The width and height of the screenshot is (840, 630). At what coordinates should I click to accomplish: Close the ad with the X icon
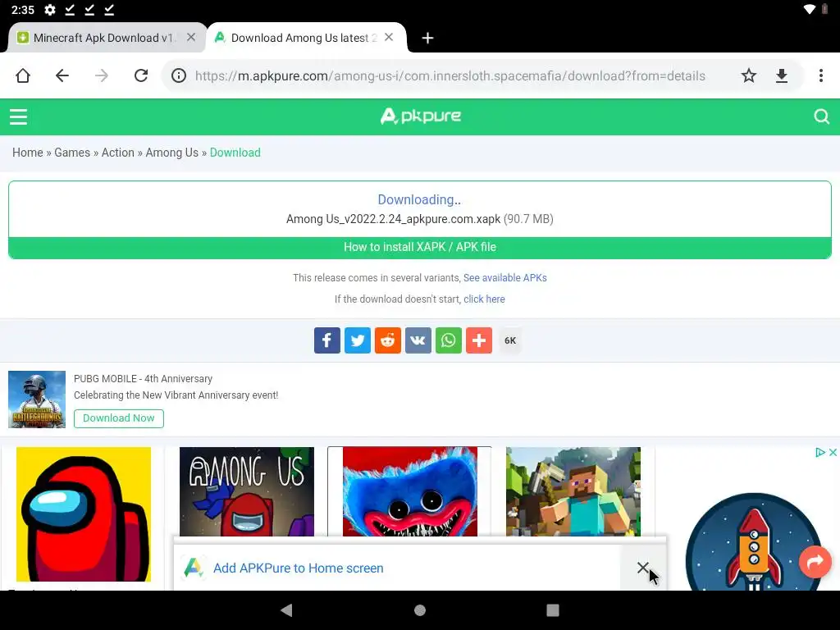coord(833,452)
